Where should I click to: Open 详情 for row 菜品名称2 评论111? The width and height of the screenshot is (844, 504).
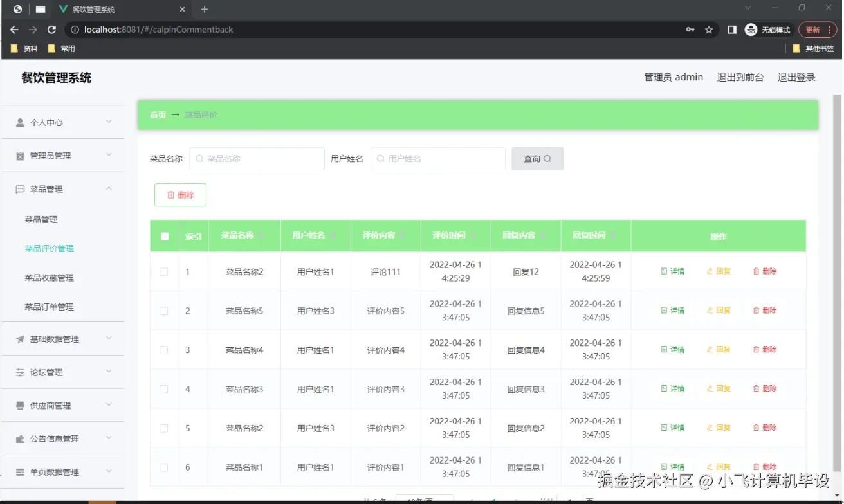[673, 271]
